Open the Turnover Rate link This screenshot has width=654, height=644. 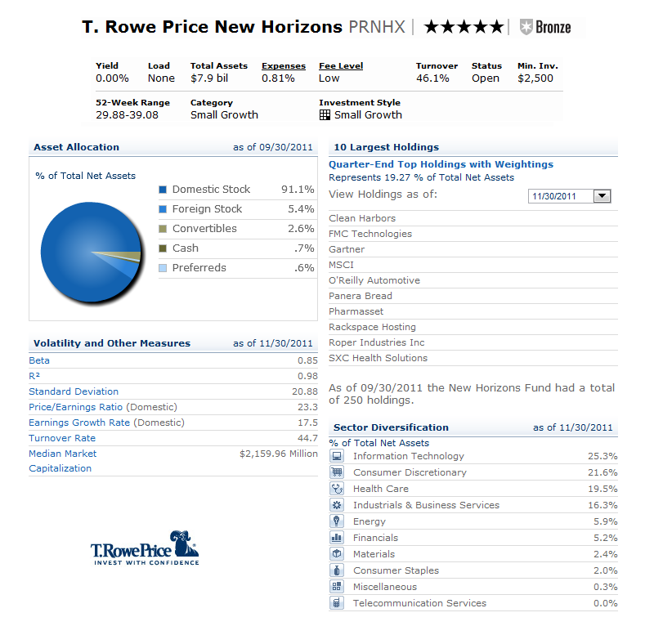[x=62, y=438]
